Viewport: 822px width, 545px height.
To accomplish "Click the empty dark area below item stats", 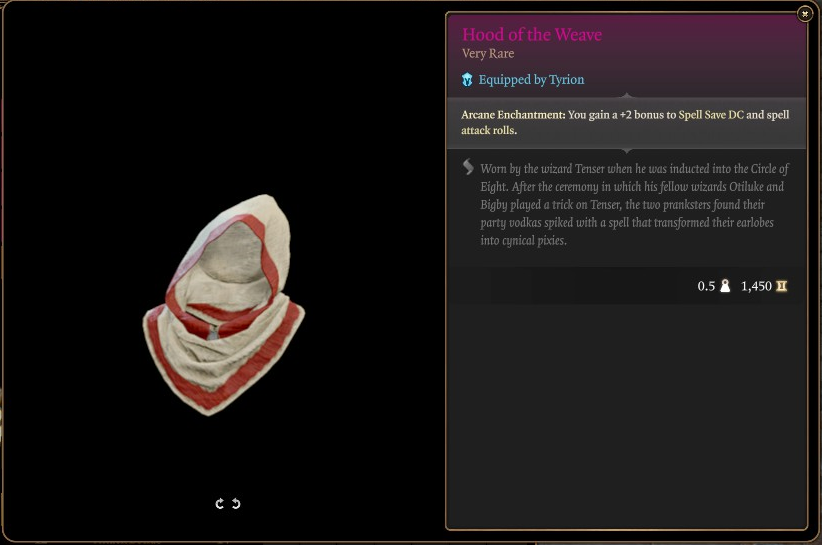I will click(x=626, y=414).
